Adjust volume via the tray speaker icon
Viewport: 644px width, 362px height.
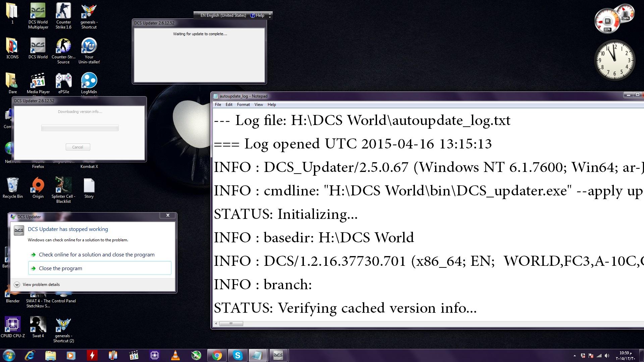607,356
